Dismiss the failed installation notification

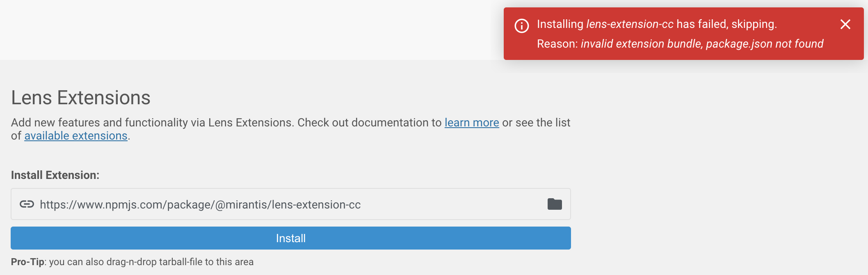click(x=846, y=25)
